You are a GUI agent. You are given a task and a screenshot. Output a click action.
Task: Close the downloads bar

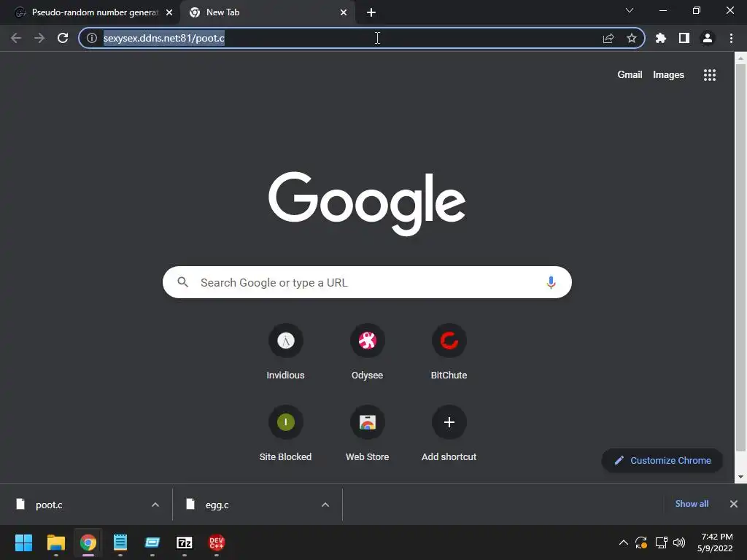pos(734,504)
